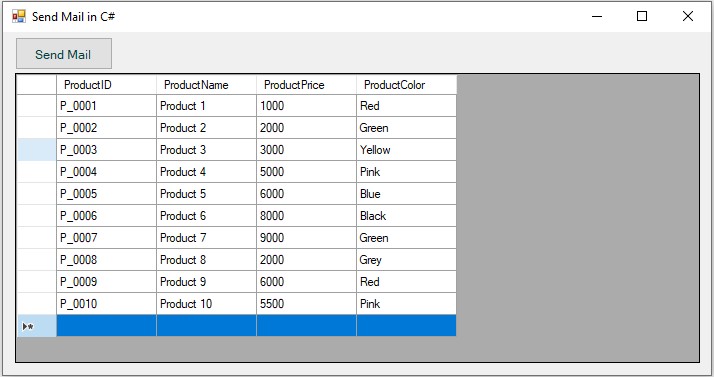The image size is (714, 377).
Task: Select the price 8000 cell
Action: tap(307, 216)
